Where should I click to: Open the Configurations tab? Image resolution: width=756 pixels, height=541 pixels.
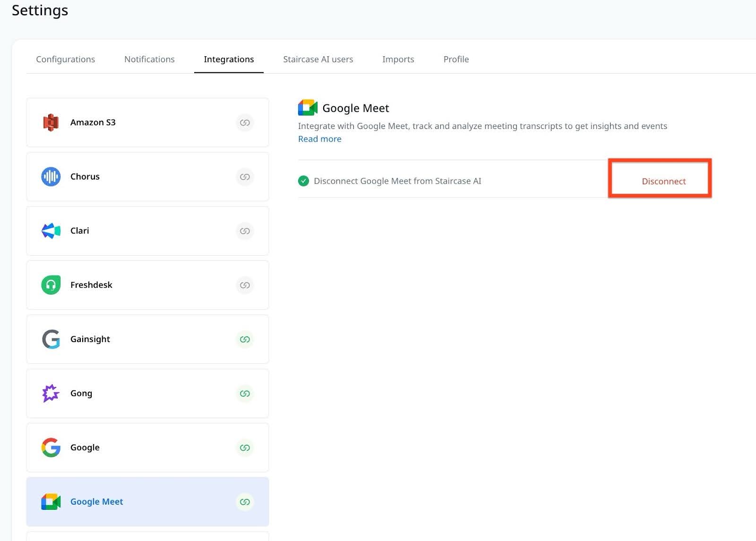(66, 60)
